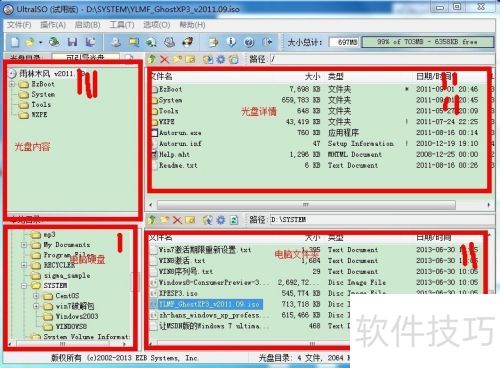Image resolution: width=500 pixels, height=368 pixels.
Task: Click the gear properties icon in image toolbar
Action: pyautogui.click(x=221, y=59)
